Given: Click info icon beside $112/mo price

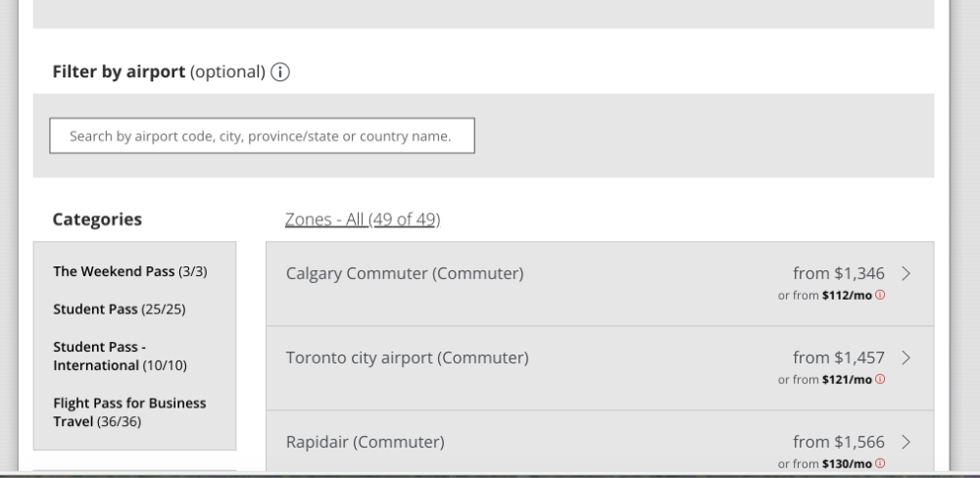Looking at the screenshot, I should [880, 295].
